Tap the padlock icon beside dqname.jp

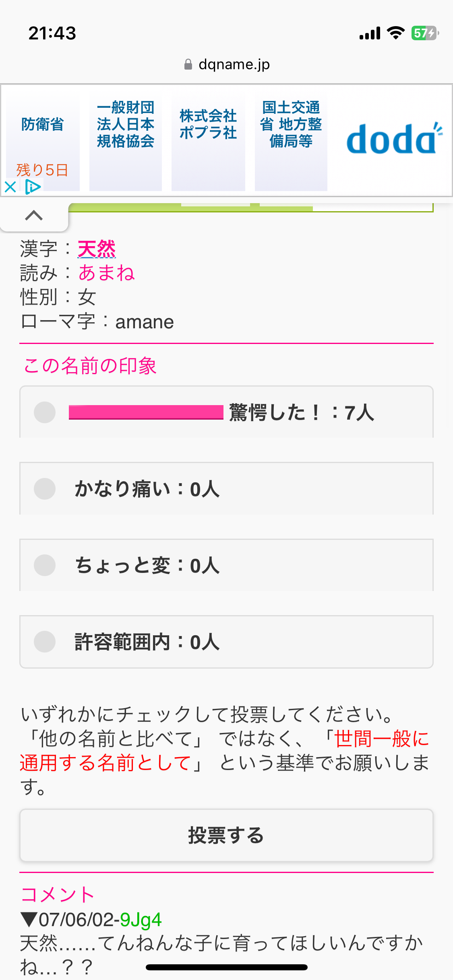coord(188,64)
